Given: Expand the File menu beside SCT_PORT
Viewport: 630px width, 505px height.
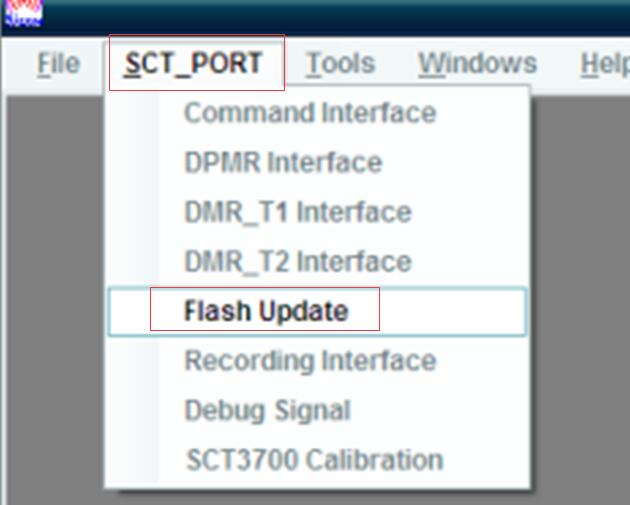Looking at the screenshot, I should point(58,64).
